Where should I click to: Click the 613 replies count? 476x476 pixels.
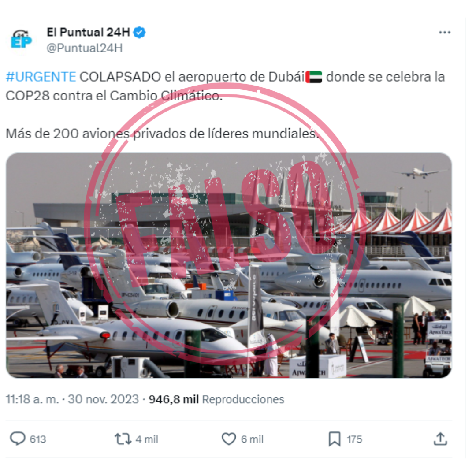[37, 439]
